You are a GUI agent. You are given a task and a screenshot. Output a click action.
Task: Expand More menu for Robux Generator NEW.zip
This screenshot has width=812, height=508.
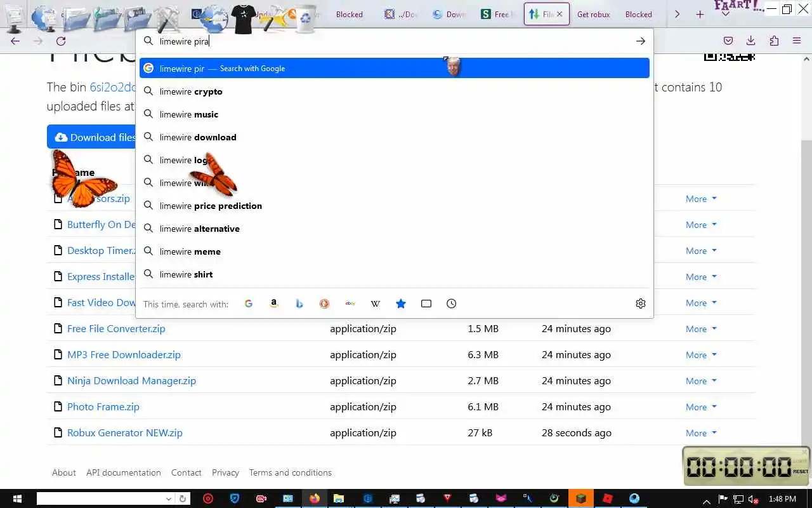point(701,433)
